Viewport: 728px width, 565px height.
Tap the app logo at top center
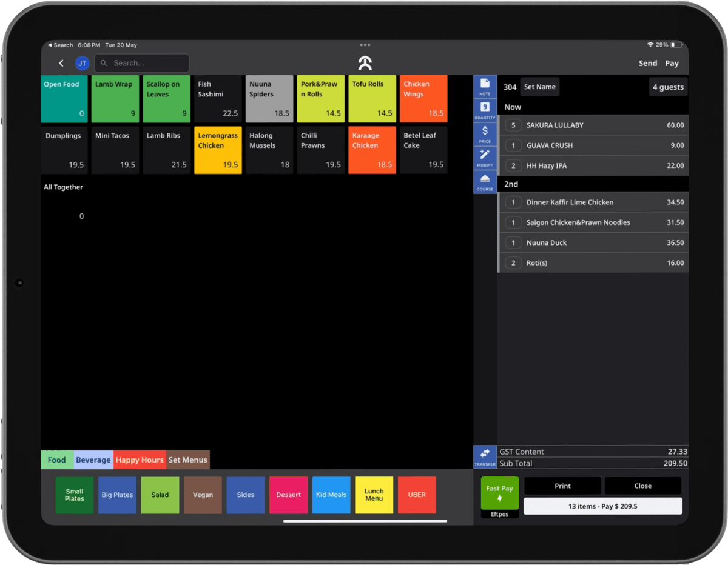365,63
